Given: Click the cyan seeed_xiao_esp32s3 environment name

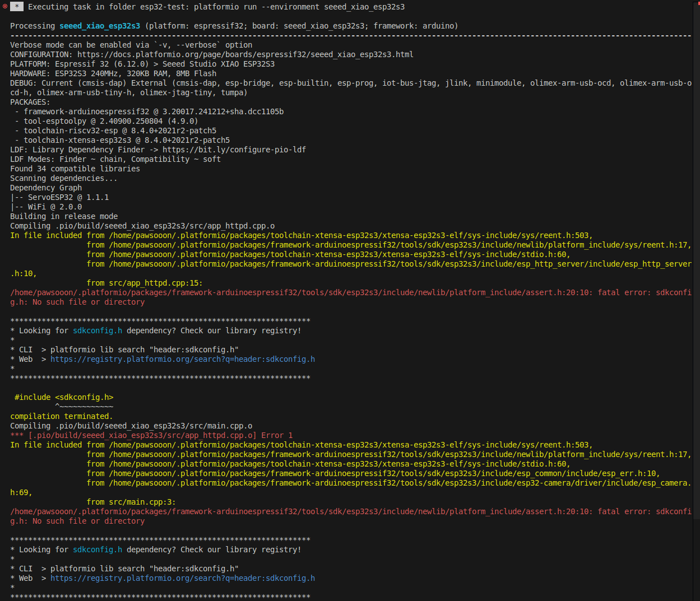Looking at the screenshot, I should 100,26.
